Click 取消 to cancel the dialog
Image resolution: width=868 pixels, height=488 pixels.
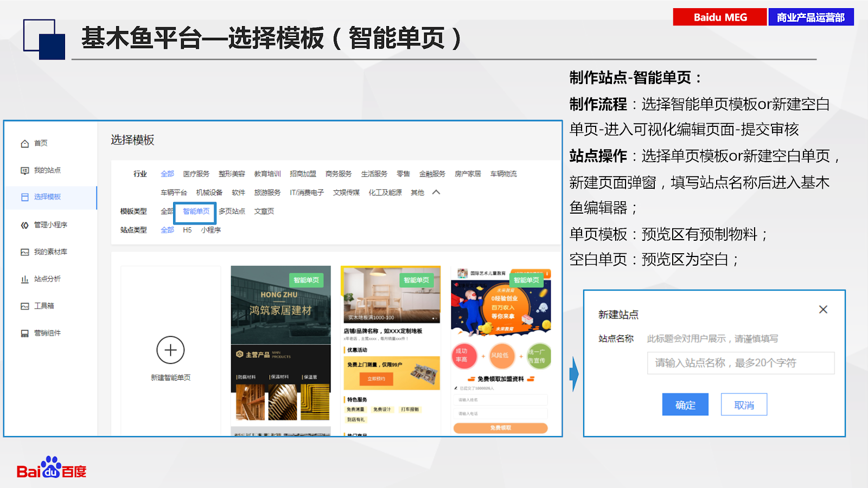click(744, 404)
